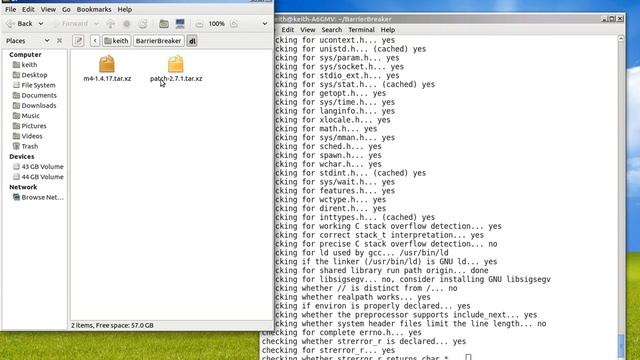Viewport: 640px width, 360px height.
Task: Toggle the location edit pencil button
Action: [78, 40]
